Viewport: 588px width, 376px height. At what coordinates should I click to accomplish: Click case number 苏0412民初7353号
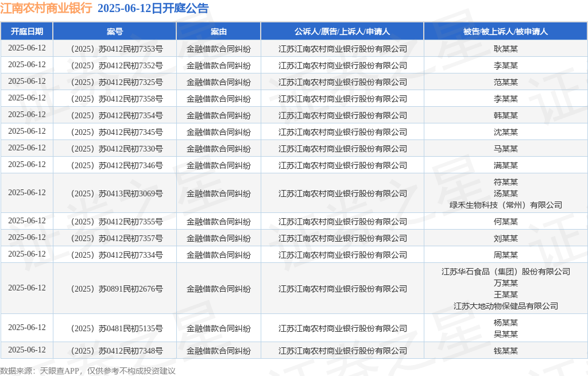115,49
